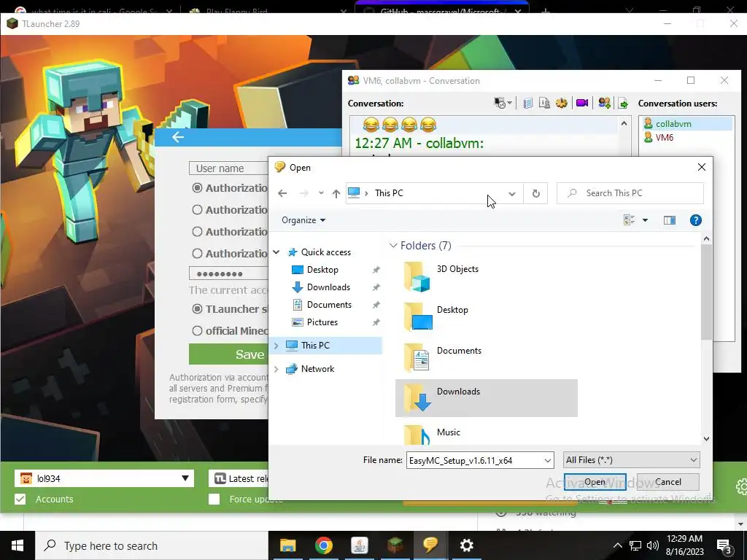Viewport: 747px width, 560px height.
Task: Select the official Minecraft radio button
Action: pyautogui.click(x=197, y=331)
